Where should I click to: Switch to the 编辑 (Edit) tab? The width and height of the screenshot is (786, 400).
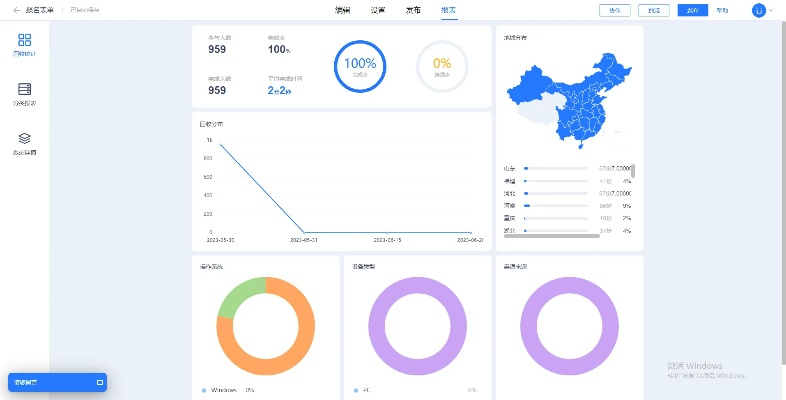click(x=342, y=10)
